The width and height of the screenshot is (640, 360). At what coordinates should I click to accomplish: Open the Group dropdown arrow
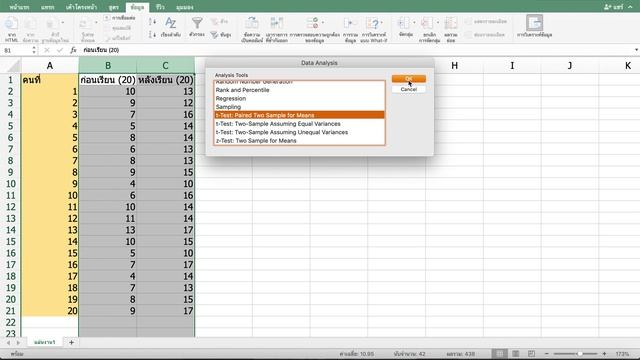414,22
